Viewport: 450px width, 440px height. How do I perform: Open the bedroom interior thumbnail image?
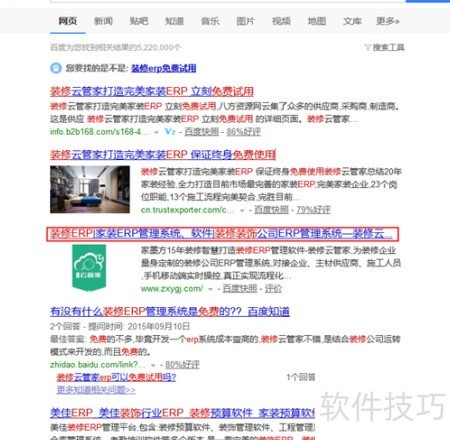coord(90,189)
